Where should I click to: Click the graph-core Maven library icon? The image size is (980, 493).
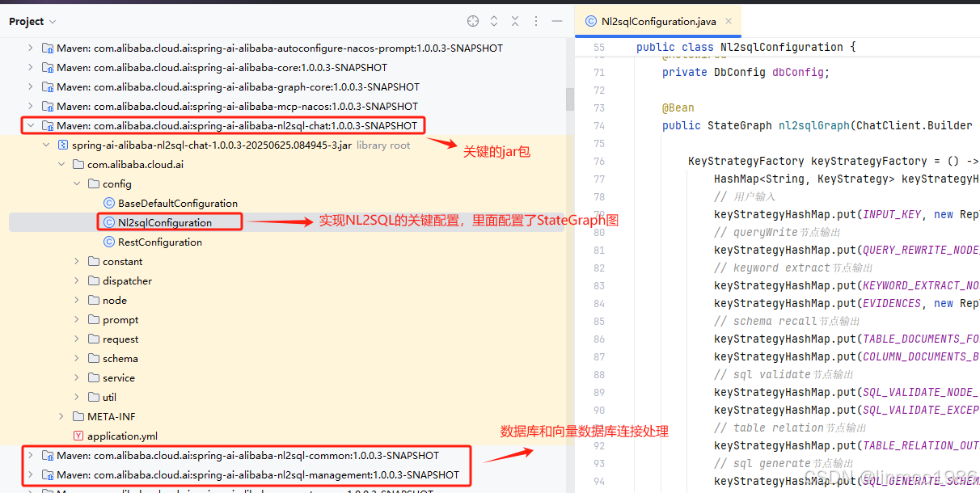(x=47, y=86)
